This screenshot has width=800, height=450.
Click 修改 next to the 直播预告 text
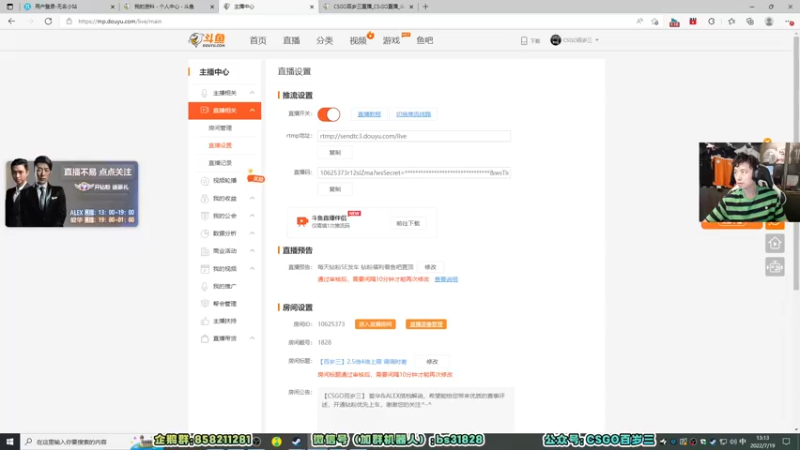tap(430, 267)
